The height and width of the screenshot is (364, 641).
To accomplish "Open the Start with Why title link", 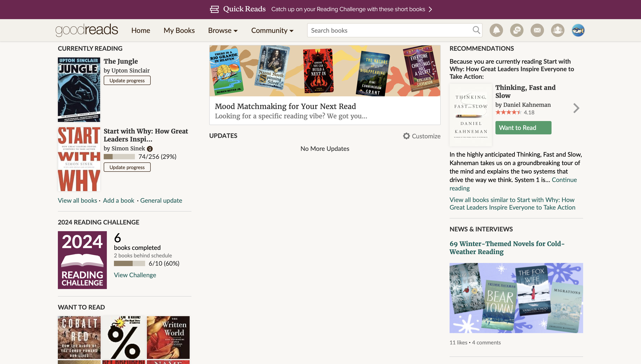I will pyautogui.click(x=146, y=135).
